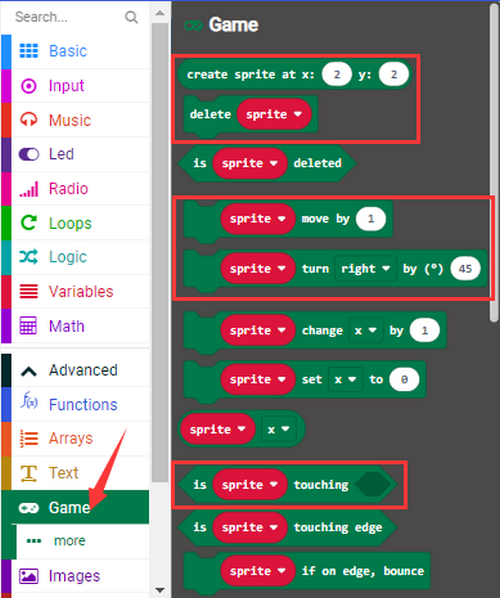This screenshot has height=598, width=500.
Task: Open the Music headphones icon
Action: [29, 120]
